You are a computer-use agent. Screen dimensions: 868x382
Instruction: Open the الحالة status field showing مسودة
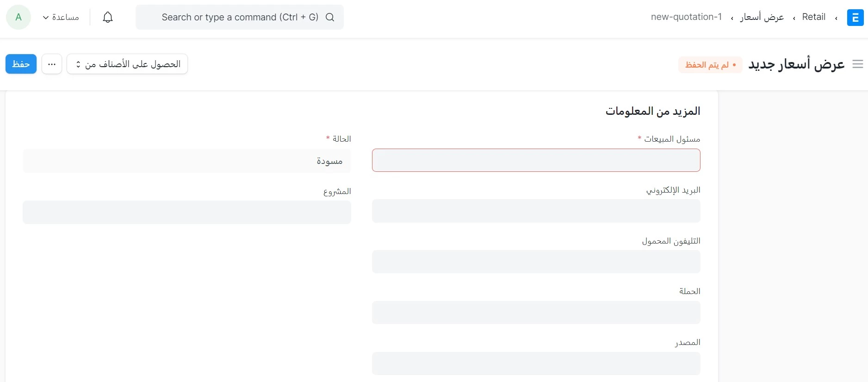[x=187, y=161]
